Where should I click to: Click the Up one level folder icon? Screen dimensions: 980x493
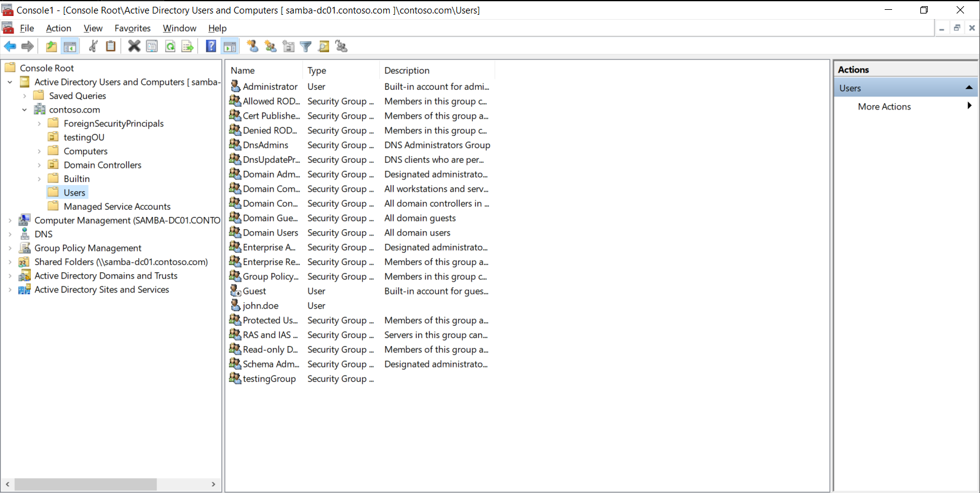[x=52, y=46]
